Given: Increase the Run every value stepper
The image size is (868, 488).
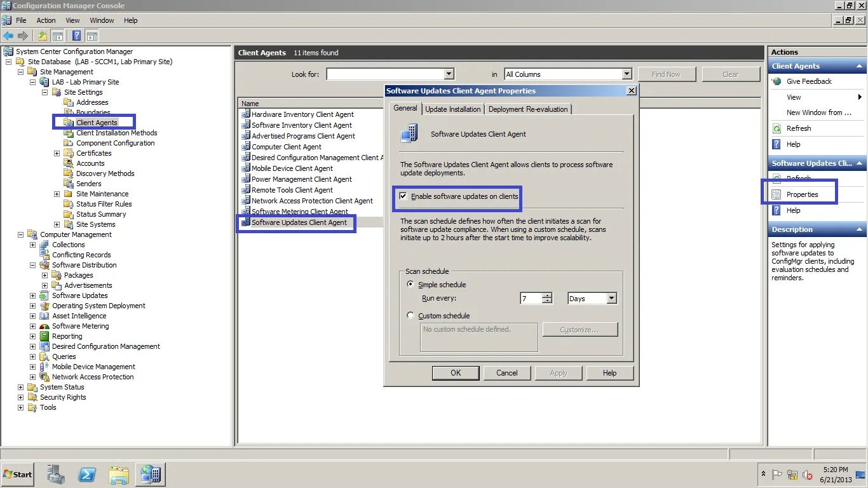Looking at the screenshot, I should [x=547, y=295].
